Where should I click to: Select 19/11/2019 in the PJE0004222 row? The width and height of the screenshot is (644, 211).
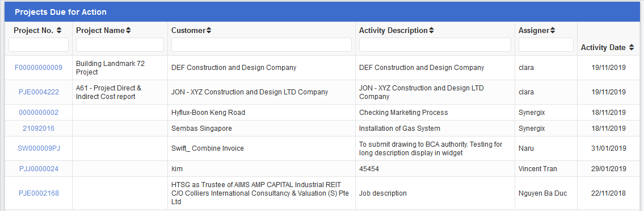click(609, 92)
